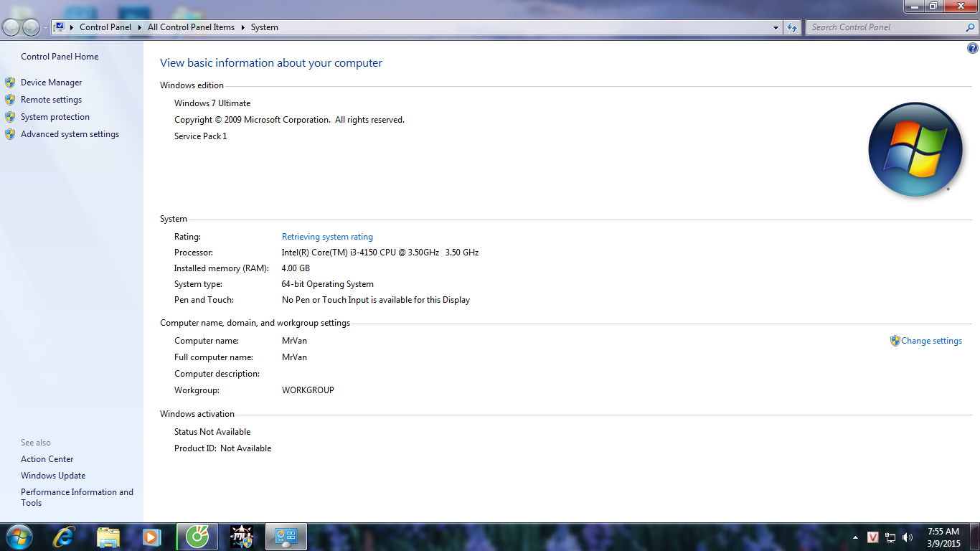Launch Internet Explorer from the taskbar
980x551 pixels.
pyautogui.click(x=63, y=537)
